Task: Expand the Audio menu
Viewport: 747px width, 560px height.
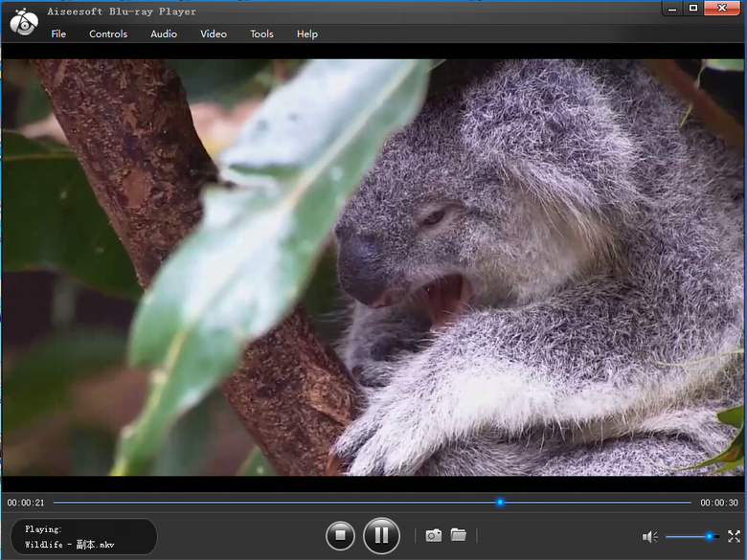Action: click(x=164, y=34)
